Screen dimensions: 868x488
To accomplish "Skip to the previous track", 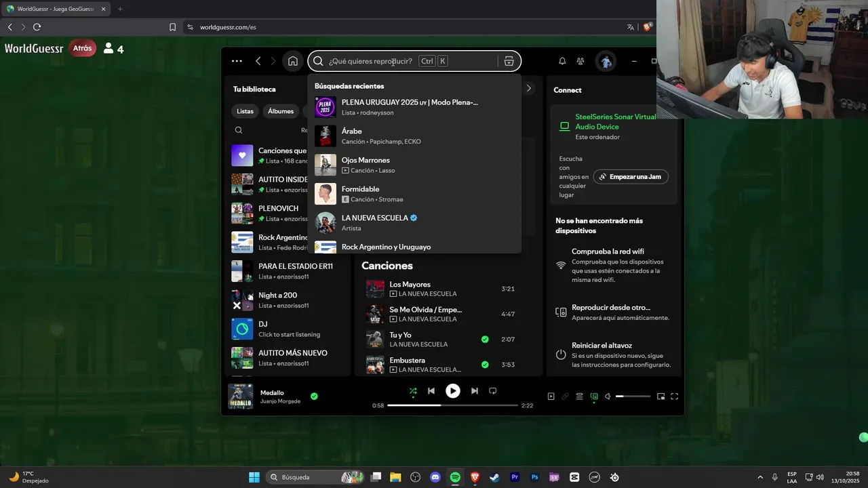I will [x=431, y=391].
